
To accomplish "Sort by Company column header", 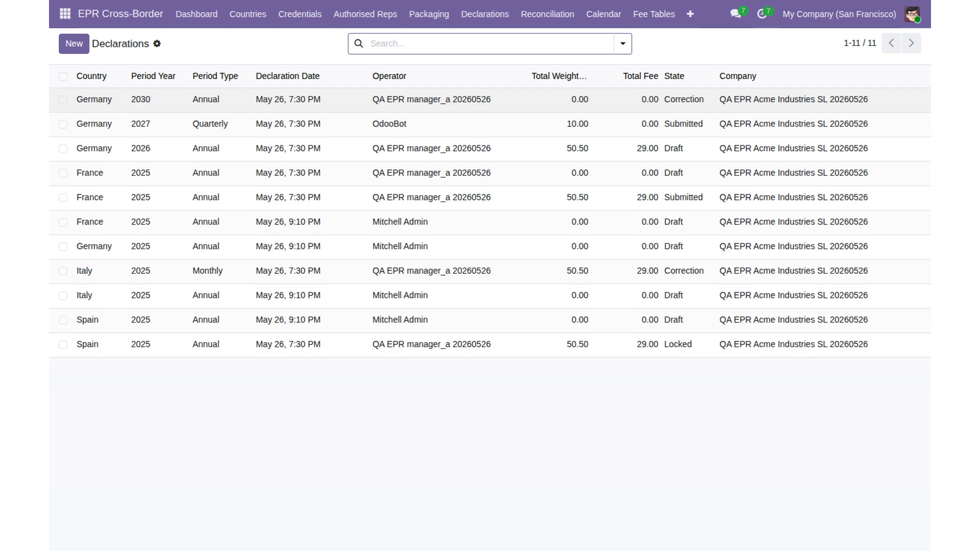I will (738, 76).
